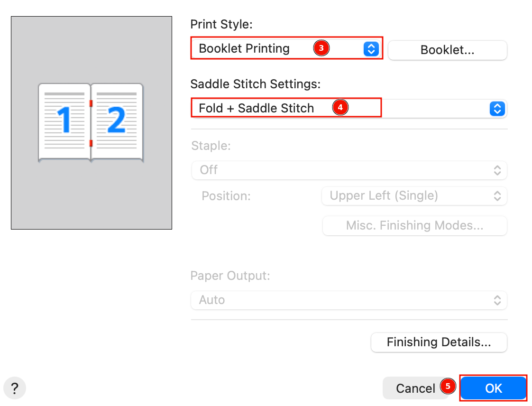Screen dimensions: 532x406
Task: Expand the Paper Output Auto dropdown
Action: click(349, 300)
